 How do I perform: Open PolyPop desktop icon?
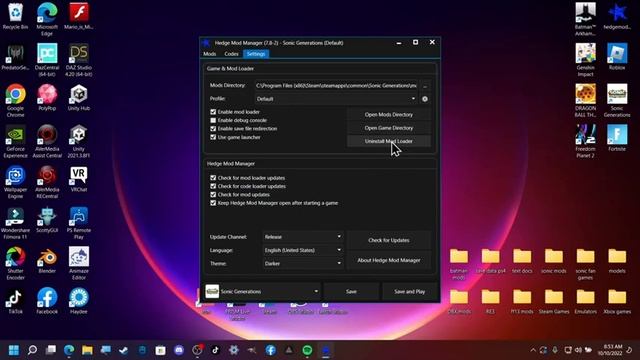click(47, 98)
